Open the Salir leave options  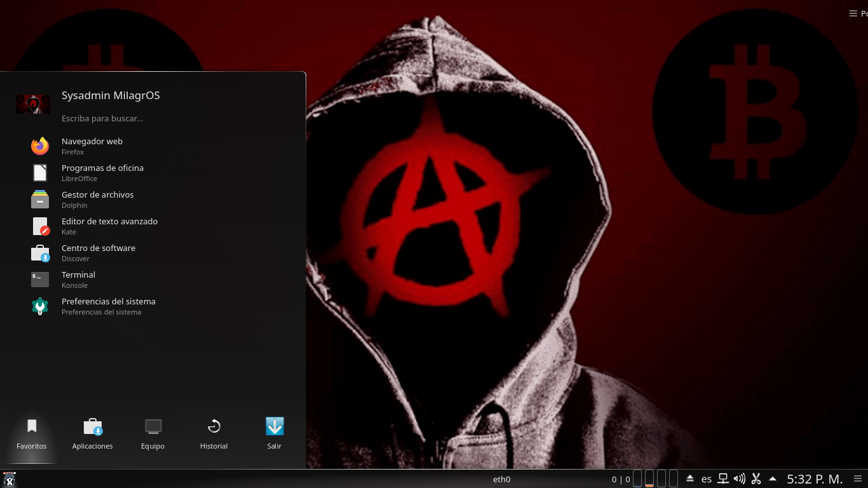[x=275, y=433]
